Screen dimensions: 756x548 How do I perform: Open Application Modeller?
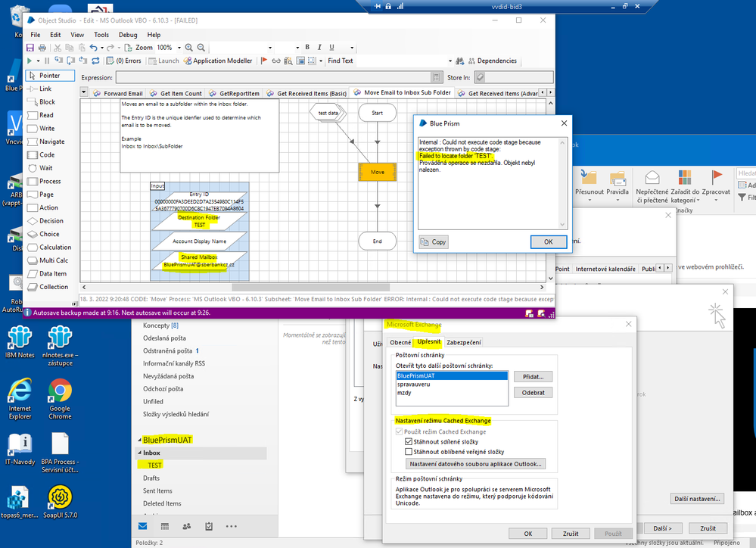(218, 61)
